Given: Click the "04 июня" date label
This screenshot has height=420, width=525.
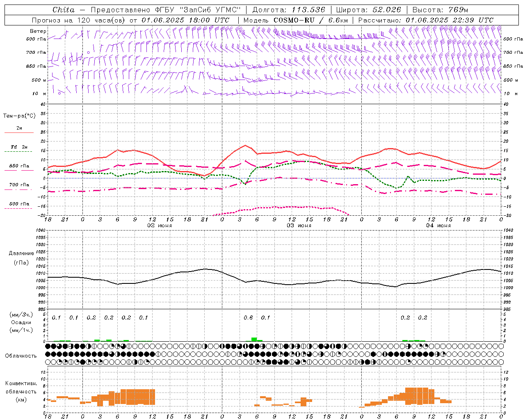Looking at the screenshot, I should click(x=438, y=226).
